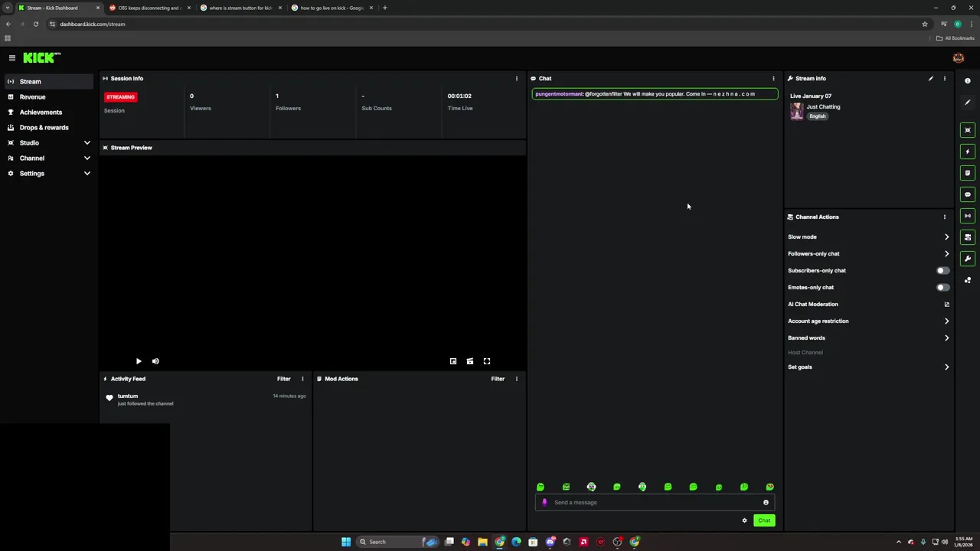Image resolution: width=980 pixels, height=551 pixels.
Task: Open Mod Actions three-dot menu
Action: 516,379
